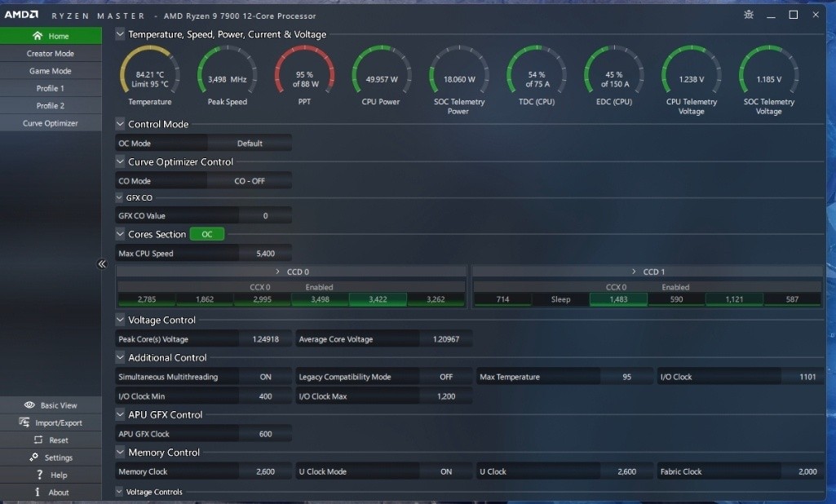Toggle Simultaneous Multithreading ON value
Screen dimensions: 836x504
(x=265, y=377)
